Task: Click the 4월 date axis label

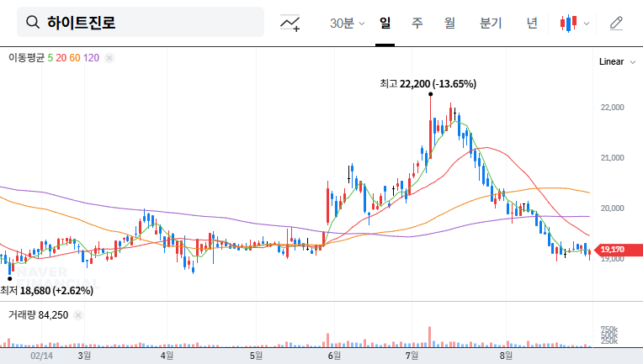Action: click(x=167, y=356)
